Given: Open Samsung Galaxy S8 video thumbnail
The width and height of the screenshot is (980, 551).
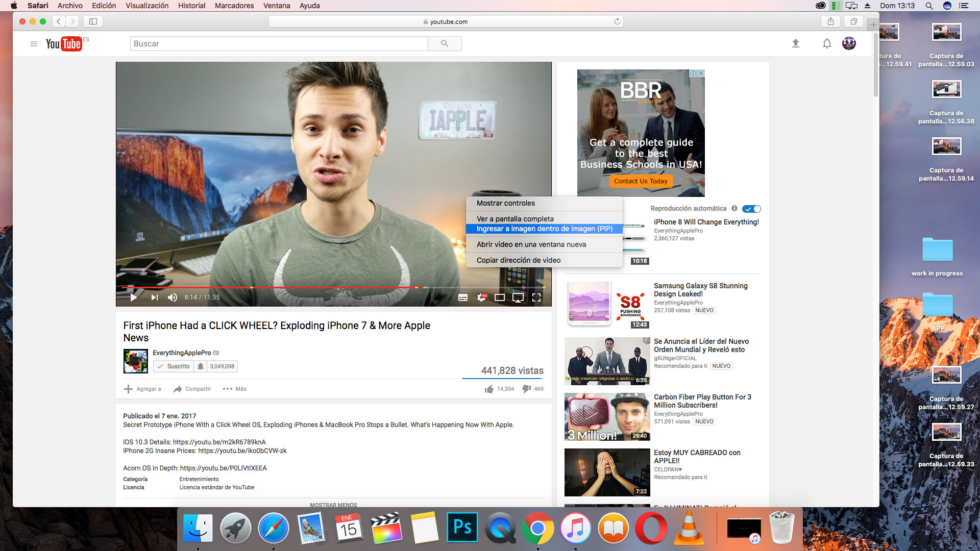Looking at the screenshot, I should (607, 305).
